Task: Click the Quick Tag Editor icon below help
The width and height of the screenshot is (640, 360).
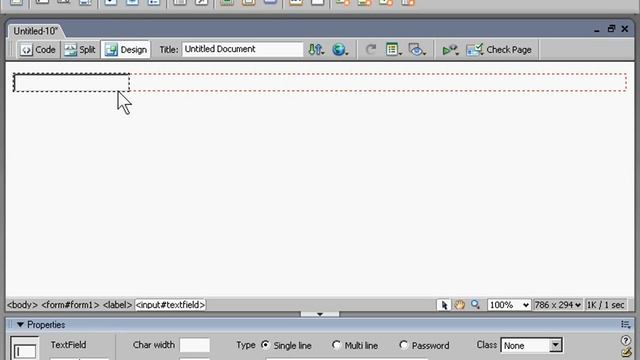Action: [626, 353]
